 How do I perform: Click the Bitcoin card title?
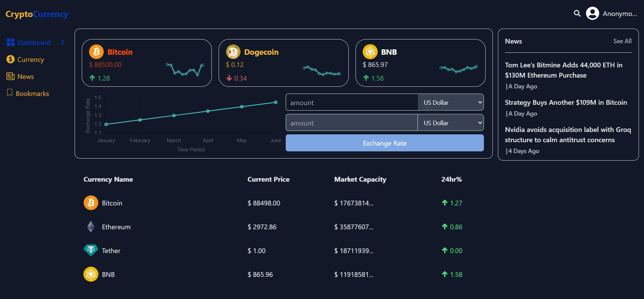pyautogui.click(x=120, y=52)
